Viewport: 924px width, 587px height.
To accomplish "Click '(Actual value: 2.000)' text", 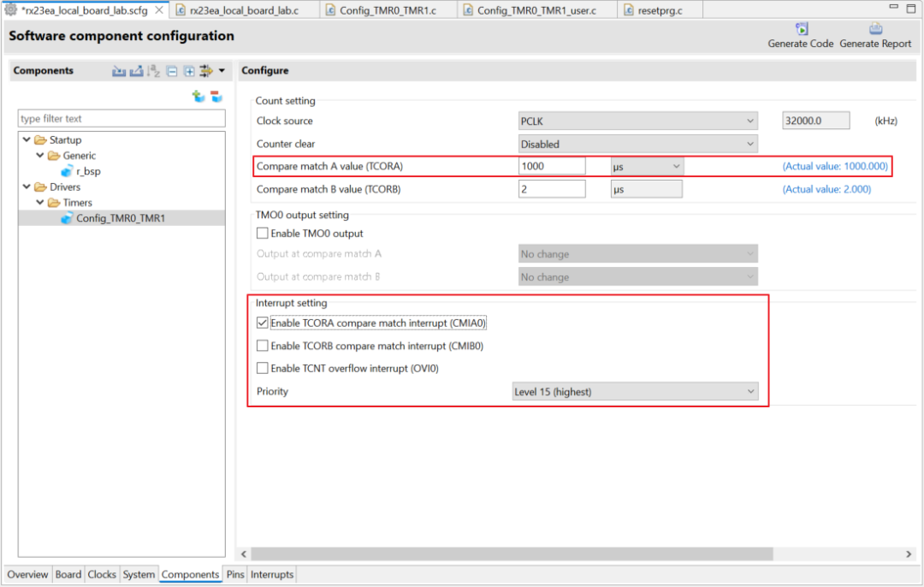I will (826, 189).
